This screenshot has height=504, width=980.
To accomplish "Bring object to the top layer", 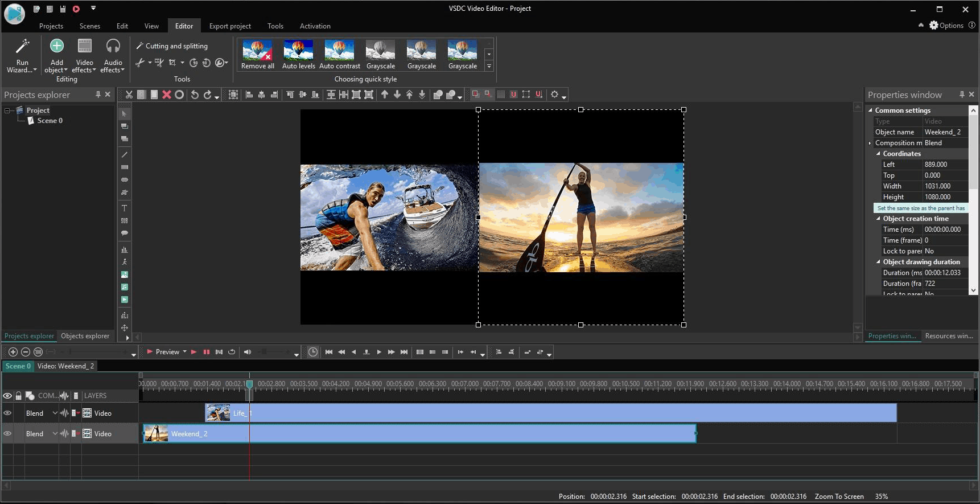I will [x=410, y=95].
